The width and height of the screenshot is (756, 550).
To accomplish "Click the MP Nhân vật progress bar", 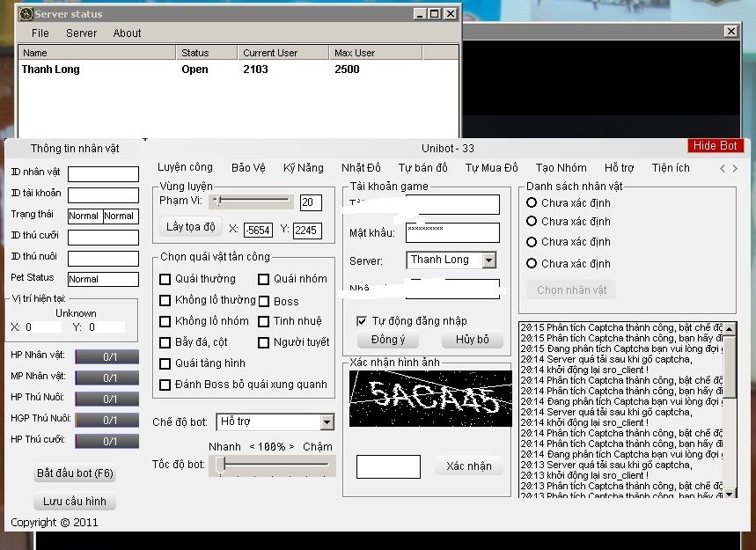I will click(x=107, y=378).
